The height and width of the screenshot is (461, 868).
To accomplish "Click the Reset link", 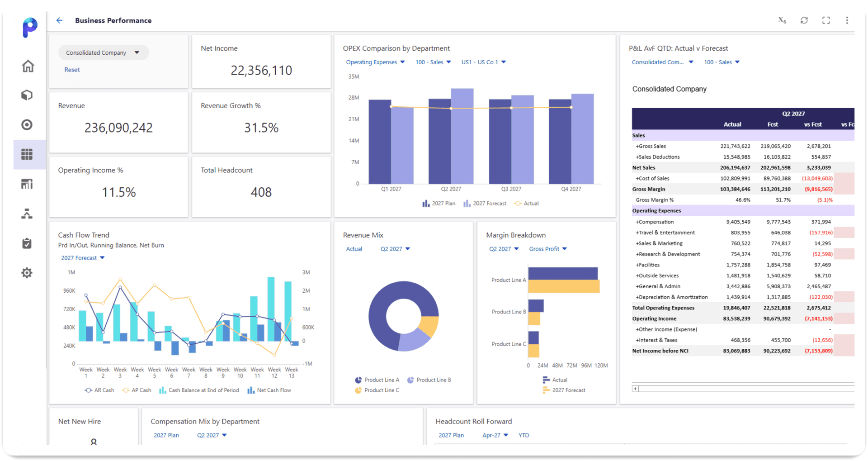I will [72, 70].
